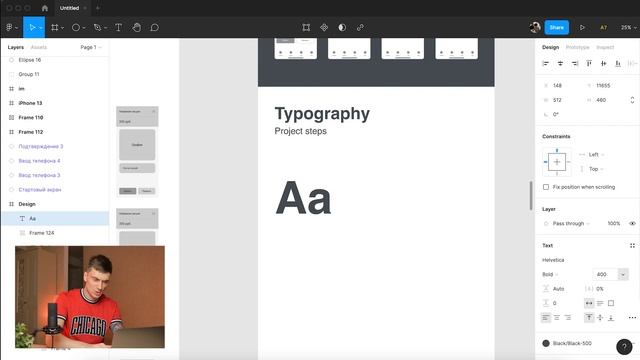This screenshot has width=640, height=360.
Task: Toggle fixed size text resizing
Action: [611, 303]
